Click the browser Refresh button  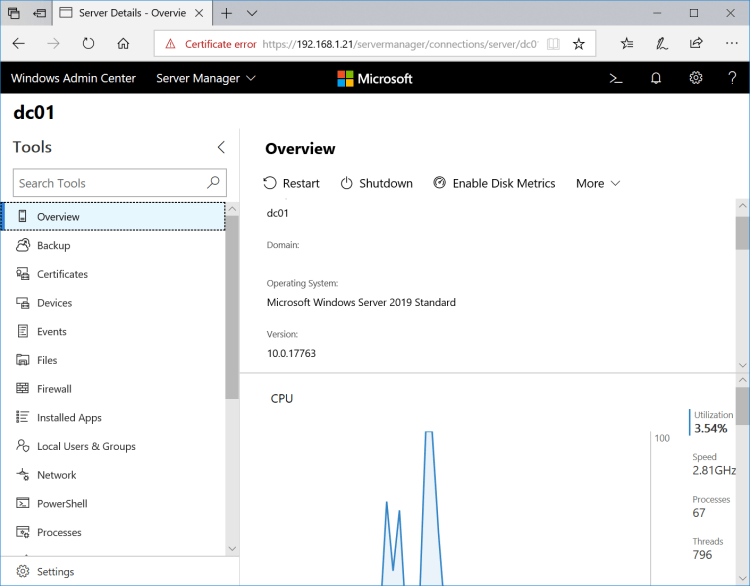(x=88, y=44)
